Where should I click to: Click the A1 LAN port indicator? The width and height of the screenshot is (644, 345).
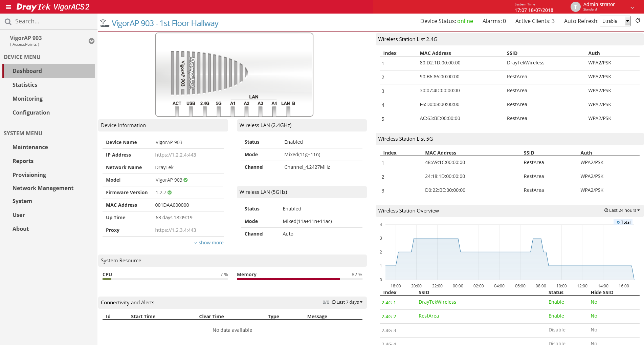click(x=232, y=111)
